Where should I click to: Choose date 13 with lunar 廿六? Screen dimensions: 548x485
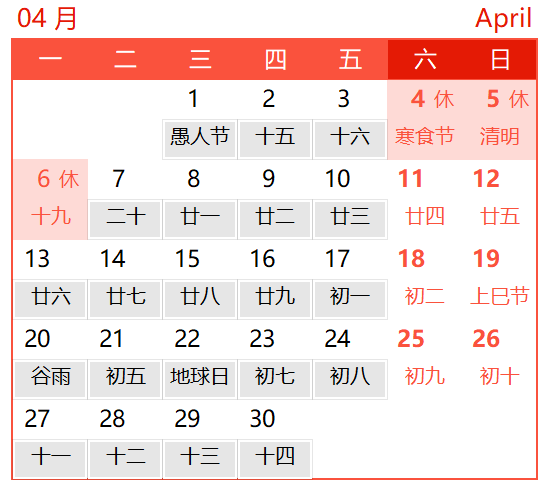[x=50, y=280]
